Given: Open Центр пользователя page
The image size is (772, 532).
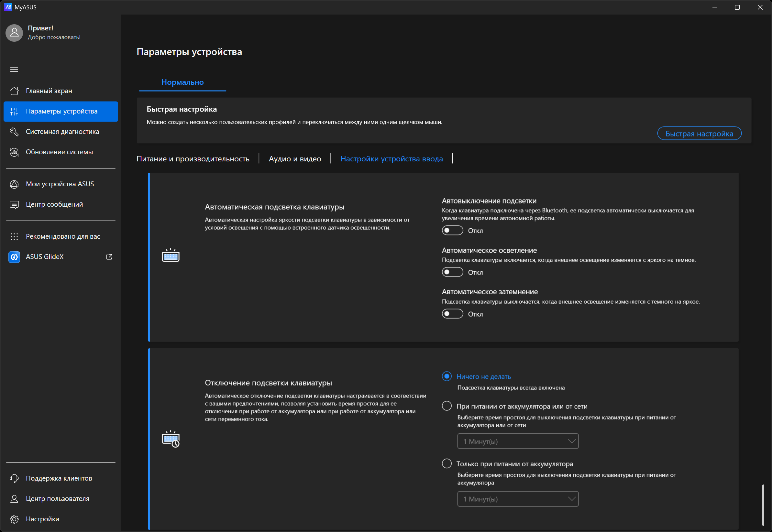Looking at the screenshot, I should click(x=61, y=499).
